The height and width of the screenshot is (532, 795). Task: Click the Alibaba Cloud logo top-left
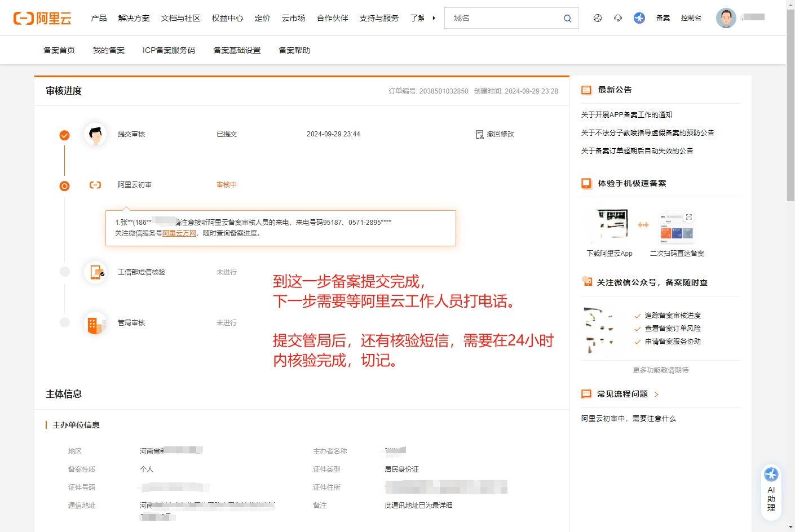click(43, 17)
